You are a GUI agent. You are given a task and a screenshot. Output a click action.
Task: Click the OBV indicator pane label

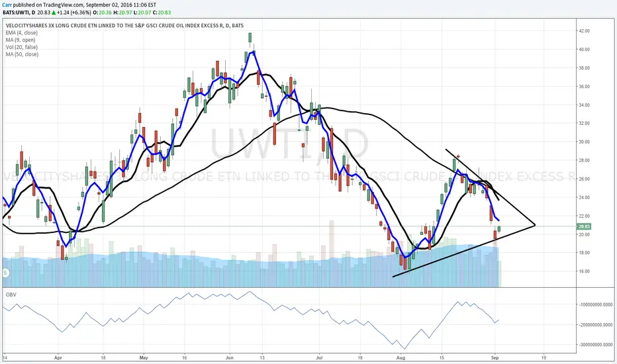click(x=11, y=295)
